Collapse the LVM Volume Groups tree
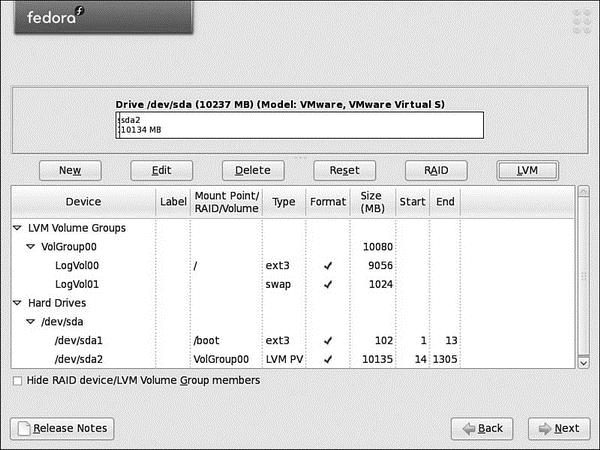The image size is (600, 450). [17, 228]
